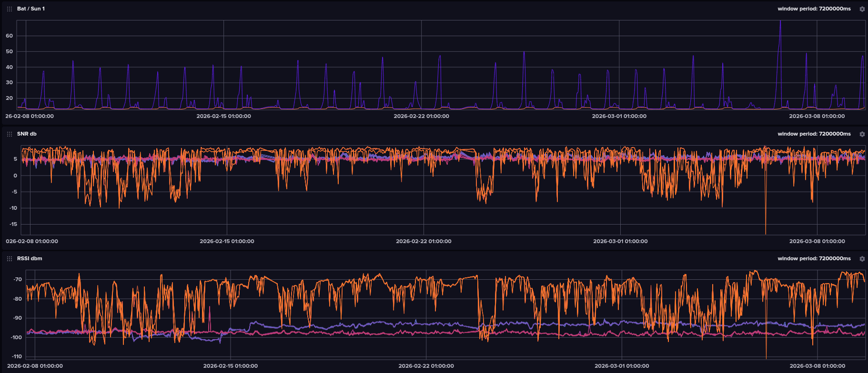Viewport: 868px width, 373px height.
Task: Grab drag handle of Bat / Sun 1 panel
Action: [10, 9]
